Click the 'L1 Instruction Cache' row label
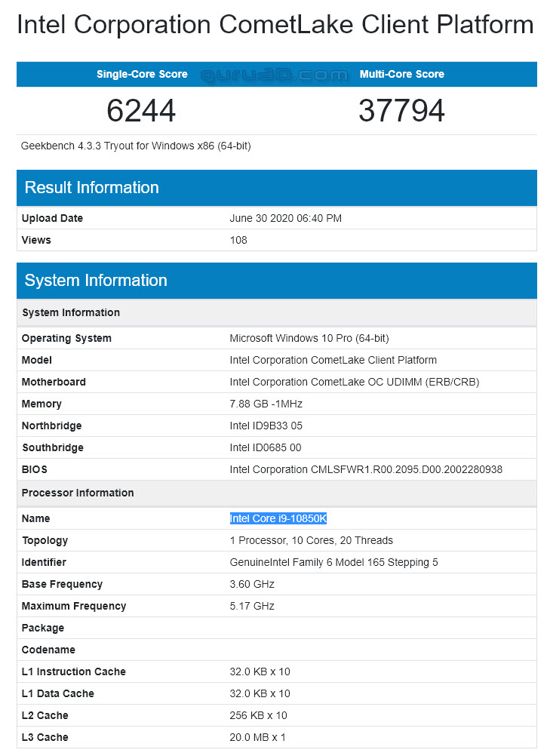The width and height of the screenshot is (547, 756). point(74,671)
